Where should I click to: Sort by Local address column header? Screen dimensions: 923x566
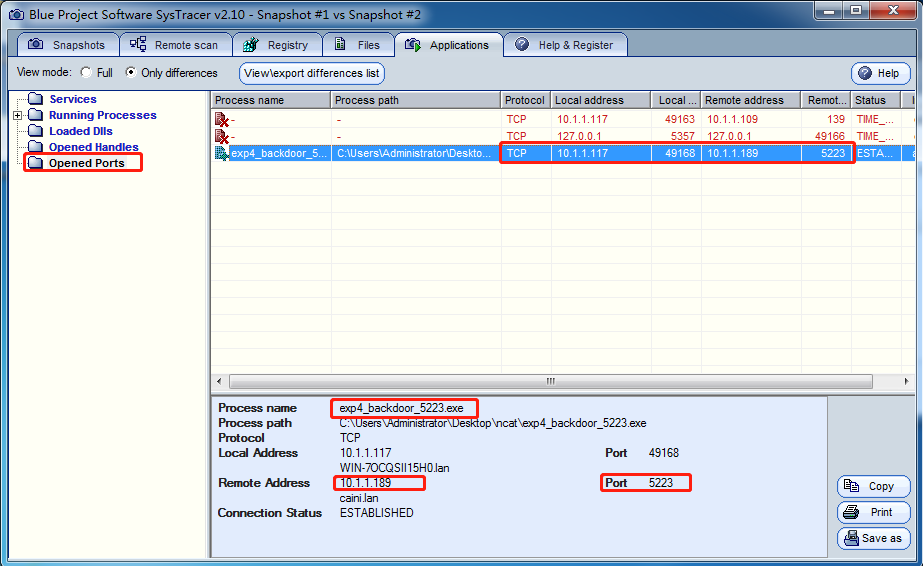[601, 100]
